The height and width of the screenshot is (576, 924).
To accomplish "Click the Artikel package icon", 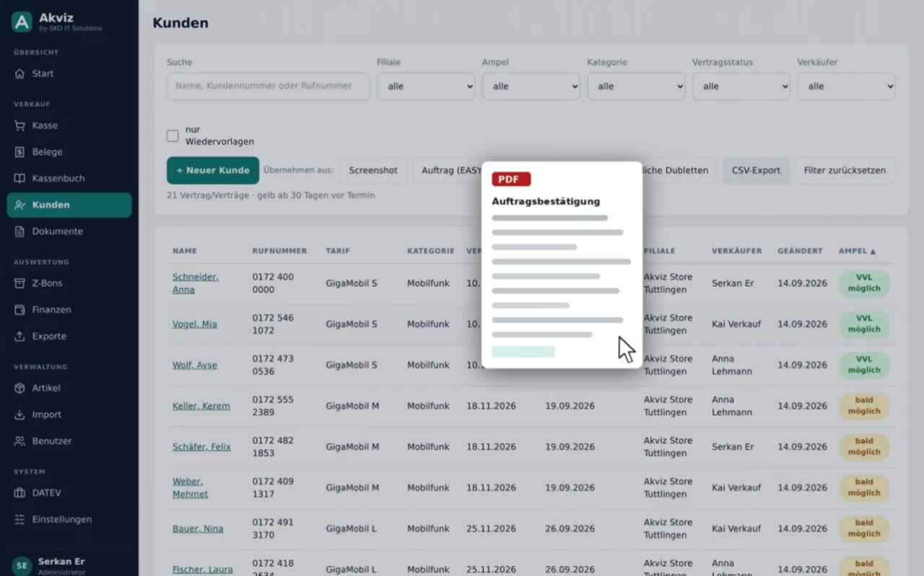I will point(19,388).
